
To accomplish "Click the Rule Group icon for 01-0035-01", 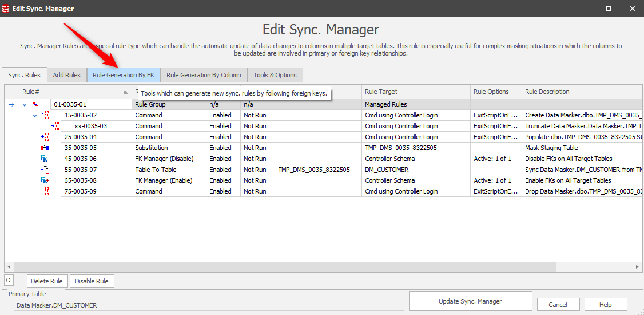I will 34,104.
